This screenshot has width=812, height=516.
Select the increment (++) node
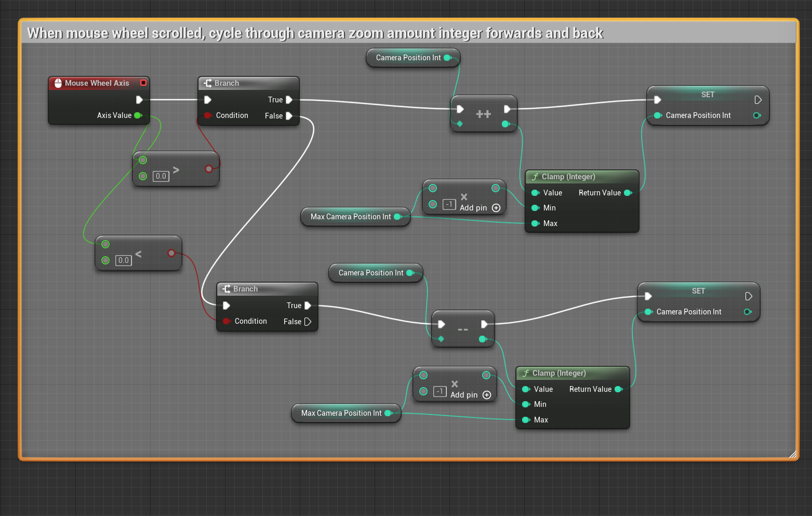pyautogui.click(x=483, y=114)
